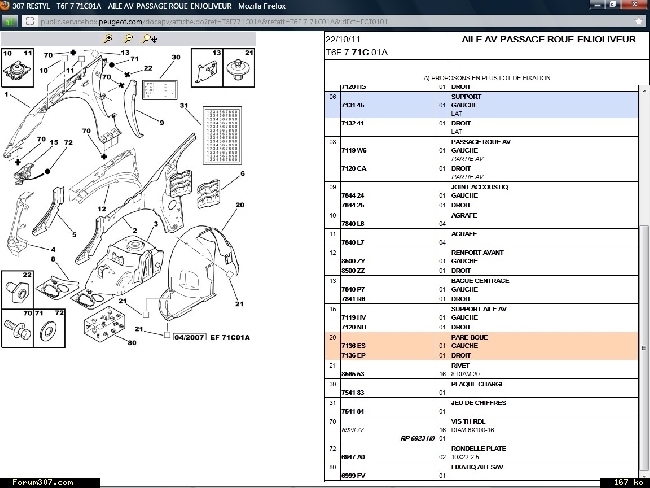The height and width of the screenshot is (488, 650).
Task: Click the middle magnifier zoom icon above diagram
Action: click(x=127, y=37)
